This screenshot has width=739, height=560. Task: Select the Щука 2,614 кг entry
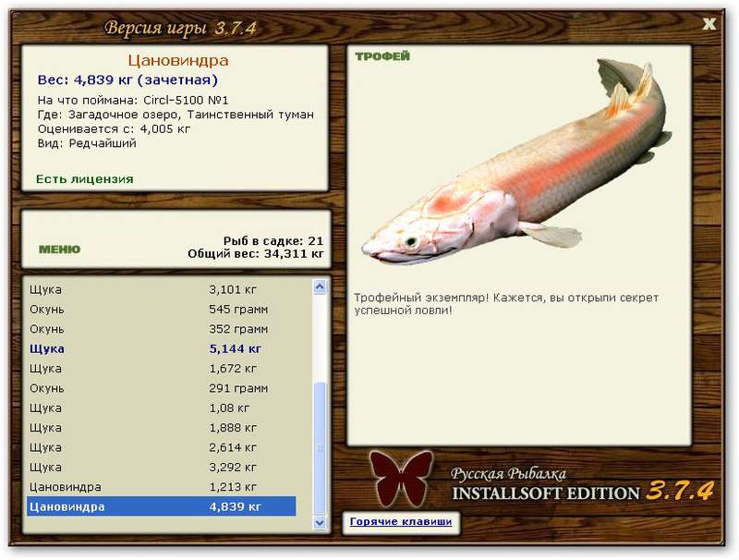pyautogui.click(x=161, y=447)
